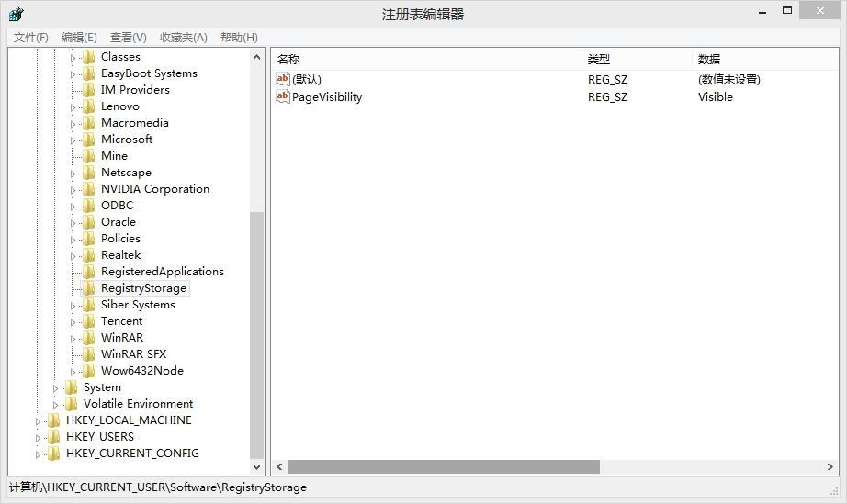The image size is (847, 504).
Task: Click the string value icon beside PageVisibility
Action: [x=283, y=96]
